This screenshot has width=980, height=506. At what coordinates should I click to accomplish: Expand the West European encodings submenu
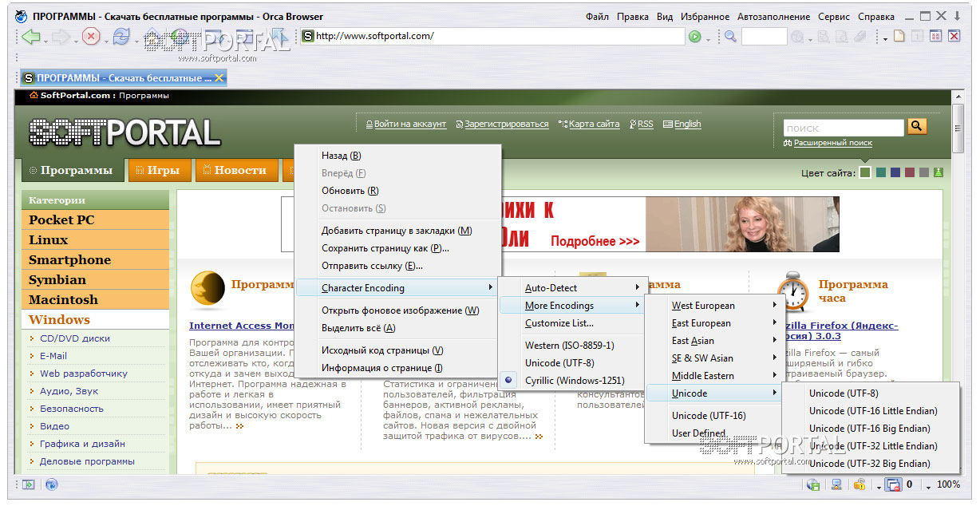pos(714,306)
